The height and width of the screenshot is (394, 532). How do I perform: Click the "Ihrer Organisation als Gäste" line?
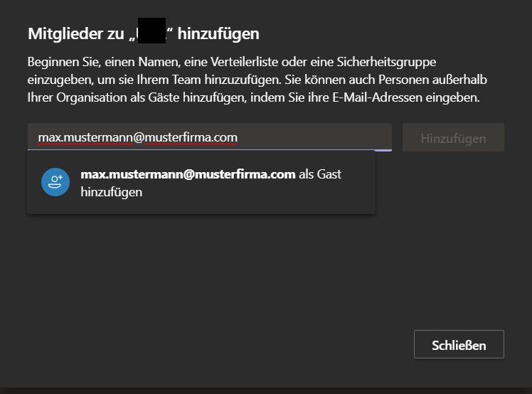pos(253,97)
